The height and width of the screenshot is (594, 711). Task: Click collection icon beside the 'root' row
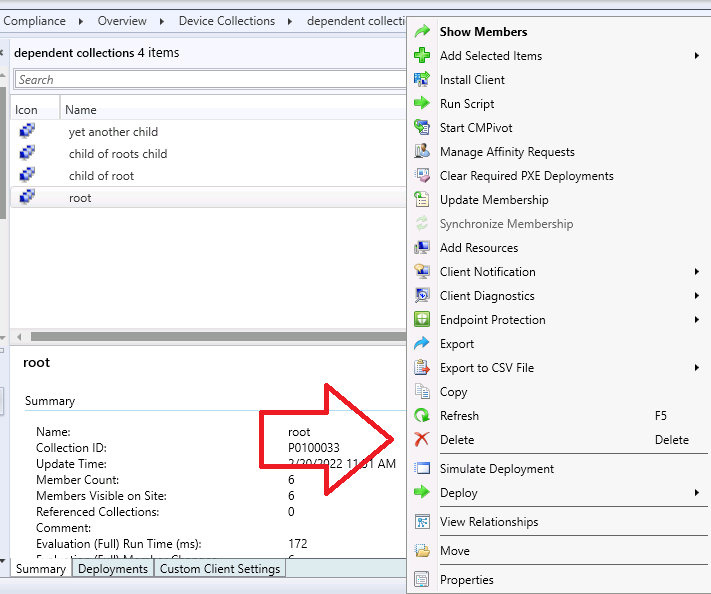27,197
